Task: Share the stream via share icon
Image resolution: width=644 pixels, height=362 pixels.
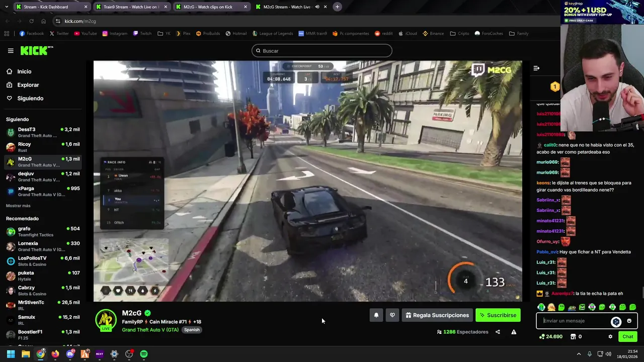Action: click(498, 332)
